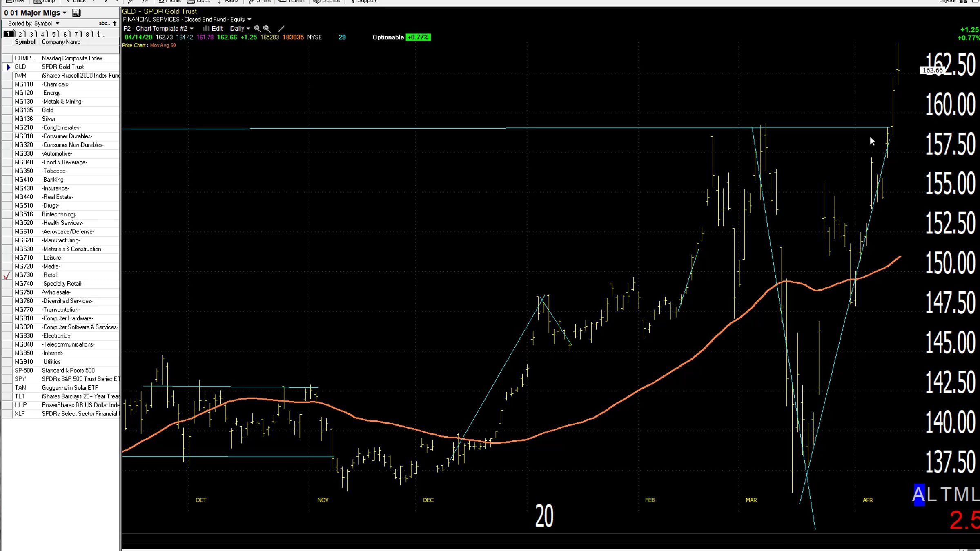This screenshot has width=980, height=551.
Task: Click the Edit chart bars icon
Action: coord(206,29)
